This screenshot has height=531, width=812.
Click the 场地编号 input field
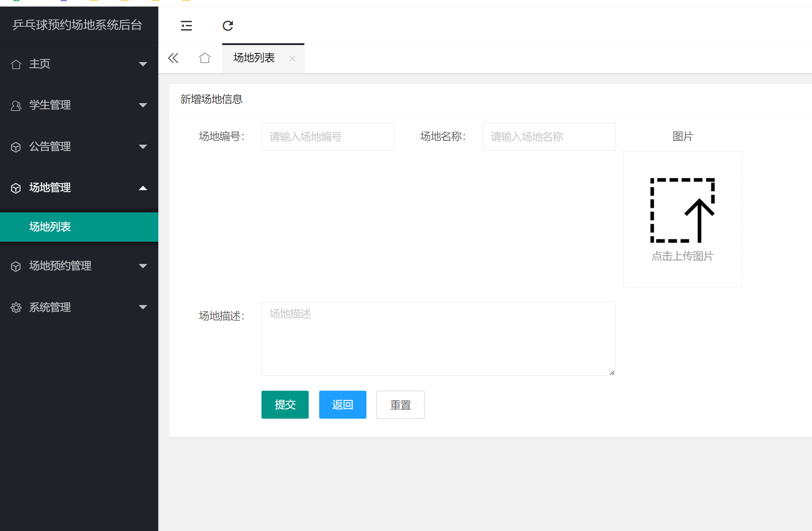[x=328, y=136]
